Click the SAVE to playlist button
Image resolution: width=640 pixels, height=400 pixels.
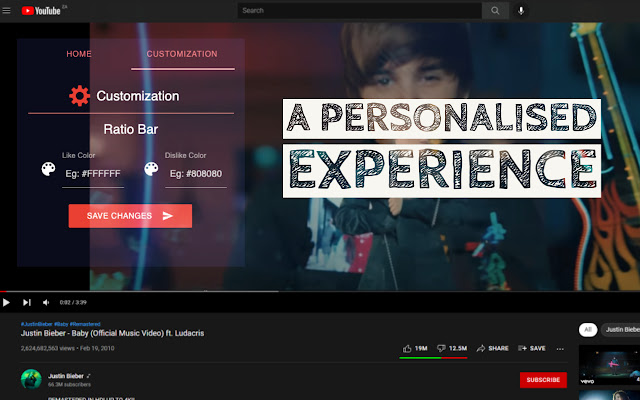coord(532,348)
